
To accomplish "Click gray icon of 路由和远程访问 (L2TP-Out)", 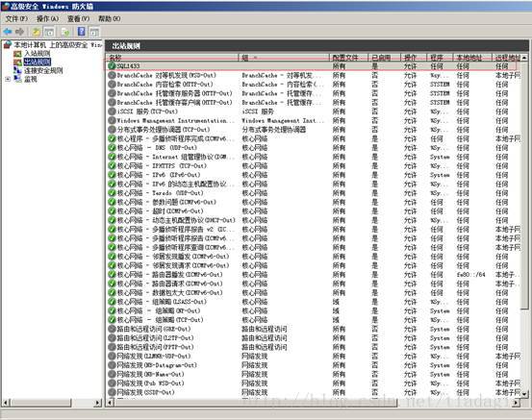I will click(x=112, y=338).
